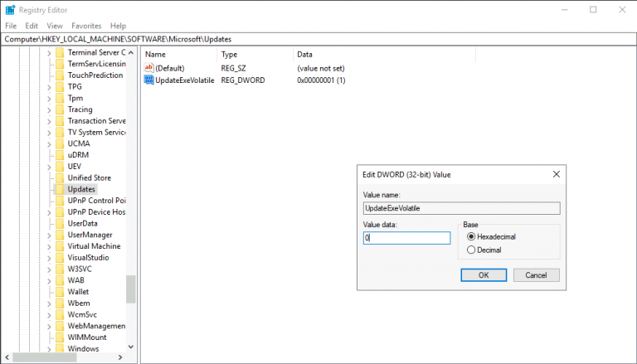Click the W3SVC folder icon
Viewport: 637px width, 364px height.
coord(60,269)
